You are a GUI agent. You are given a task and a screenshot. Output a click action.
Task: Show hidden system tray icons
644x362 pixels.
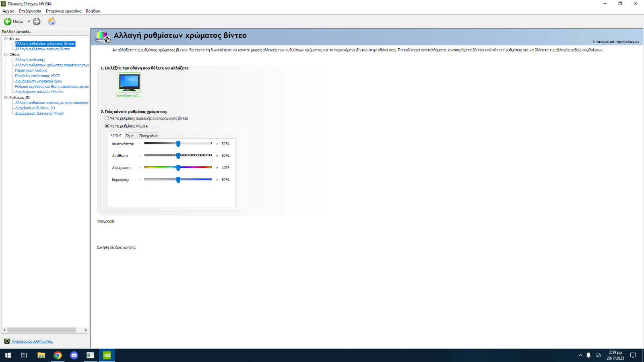coord(580,355)
